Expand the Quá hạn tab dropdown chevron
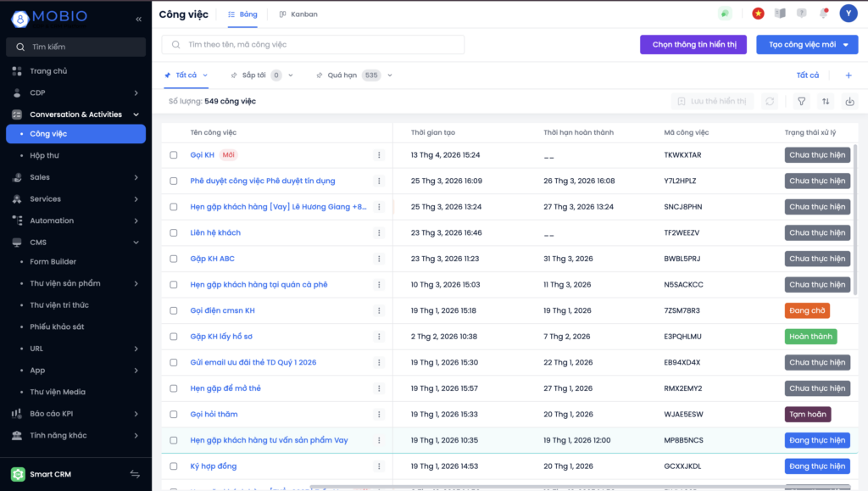This screenshot has width=868, height=491. [390, 75]
